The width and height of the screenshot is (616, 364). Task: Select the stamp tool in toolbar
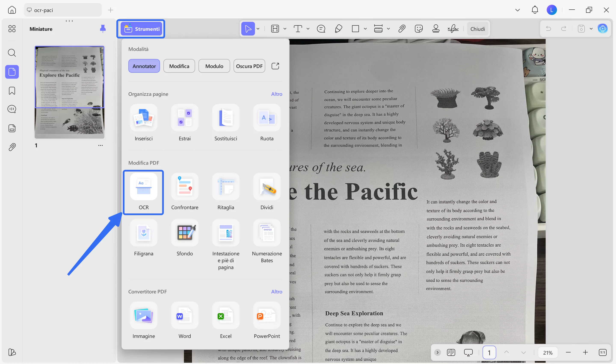coord(436,29)
